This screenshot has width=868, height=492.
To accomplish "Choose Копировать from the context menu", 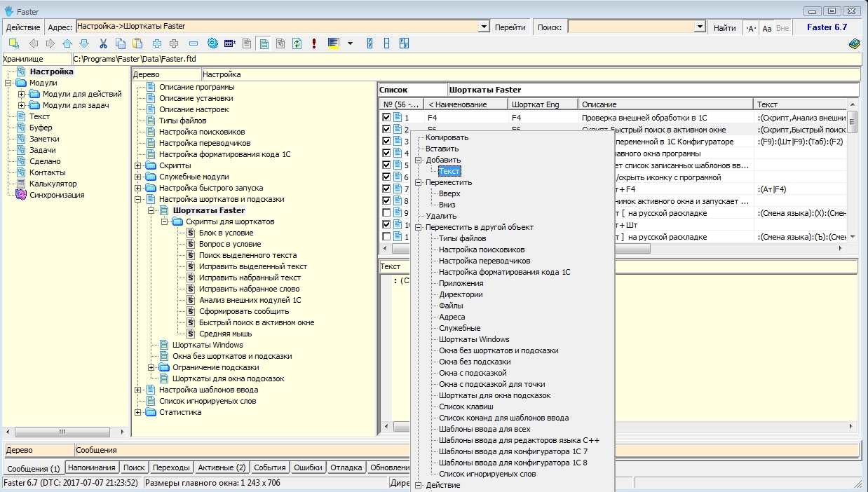I will pyautogui.click(x=447, y=137).
